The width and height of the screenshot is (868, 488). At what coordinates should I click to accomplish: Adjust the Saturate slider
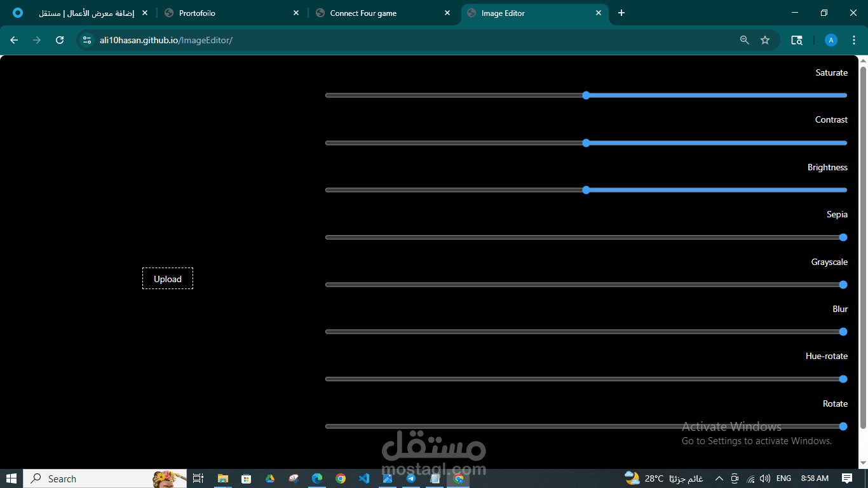click(586, 95)
